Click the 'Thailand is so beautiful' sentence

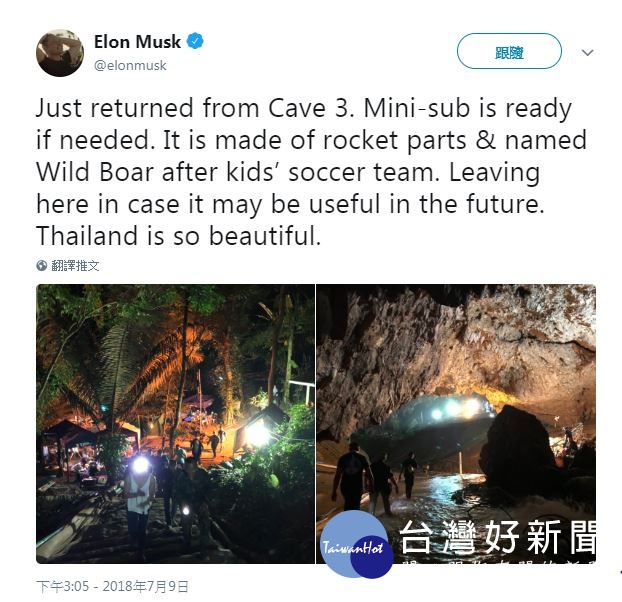[179, 236]
